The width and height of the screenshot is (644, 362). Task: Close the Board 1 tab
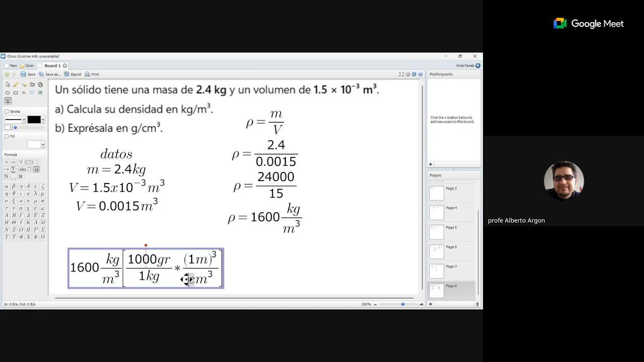point(65,66)
